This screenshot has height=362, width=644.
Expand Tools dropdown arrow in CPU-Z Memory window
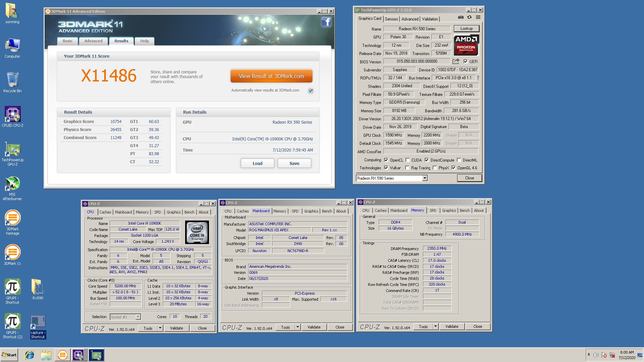click(435, 326)
